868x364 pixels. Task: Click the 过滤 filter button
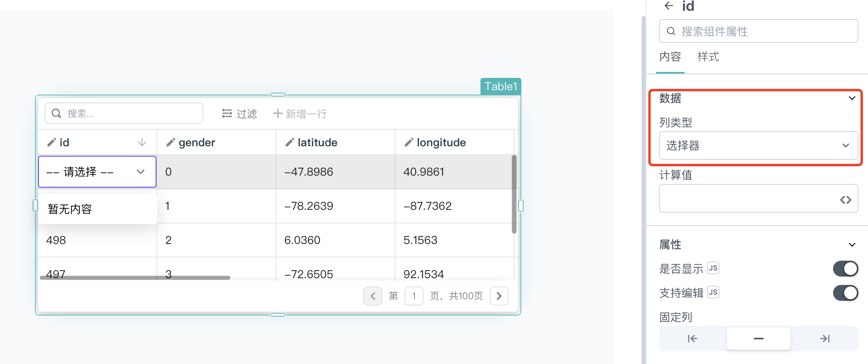pos(239,114)
